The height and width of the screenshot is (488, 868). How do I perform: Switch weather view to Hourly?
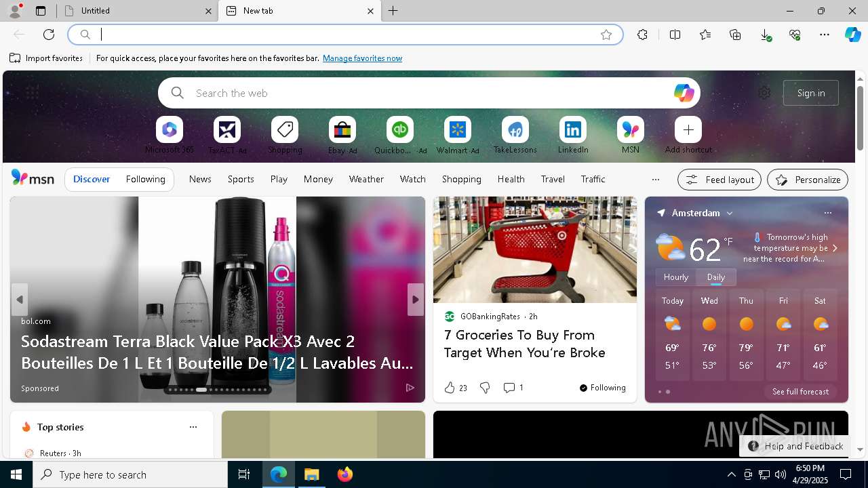tap(676, 277)
